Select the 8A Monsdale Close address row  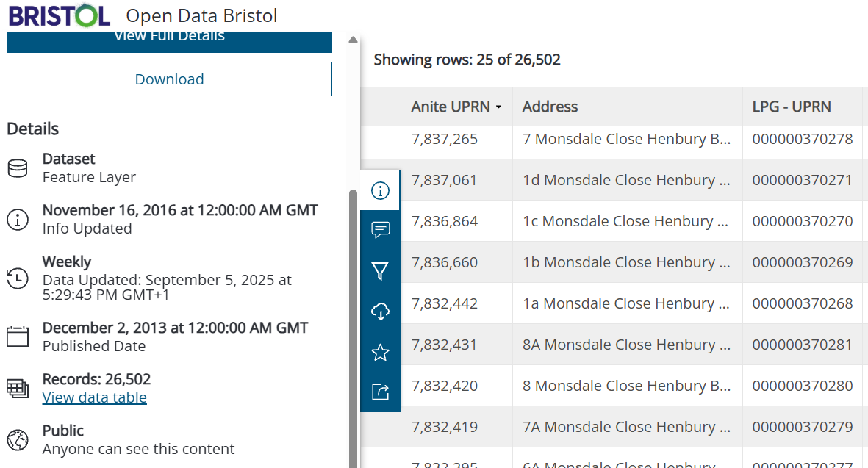626,345
